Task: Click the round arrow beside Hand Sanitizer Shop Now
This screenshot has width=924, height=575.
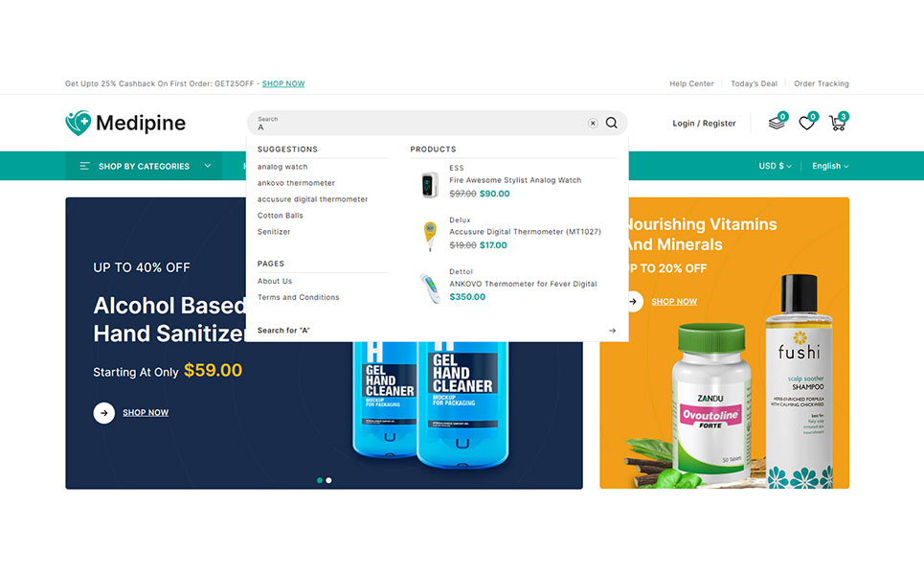Action: click(x=103, y=413)
